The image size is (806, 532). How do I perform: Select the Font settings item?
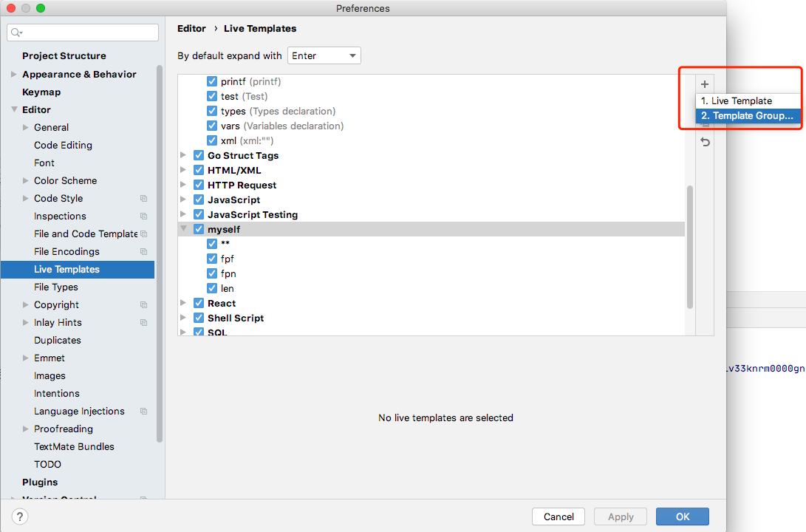pos(44,163)
